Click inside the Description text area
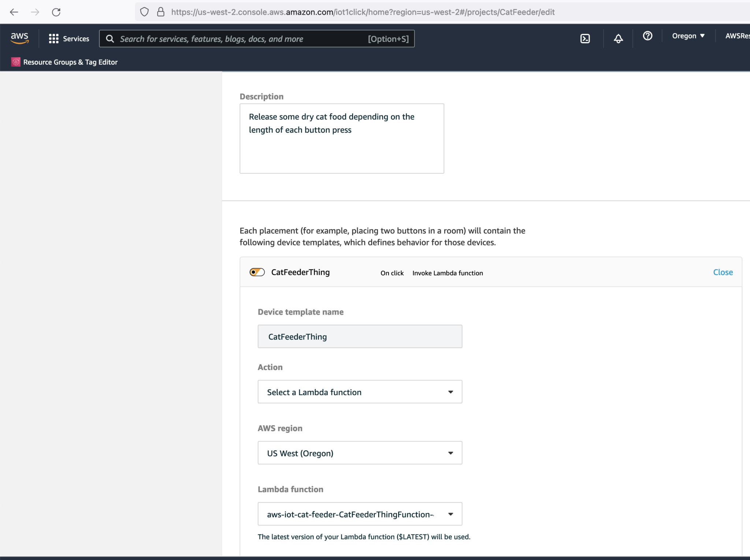 click(342, 138)
